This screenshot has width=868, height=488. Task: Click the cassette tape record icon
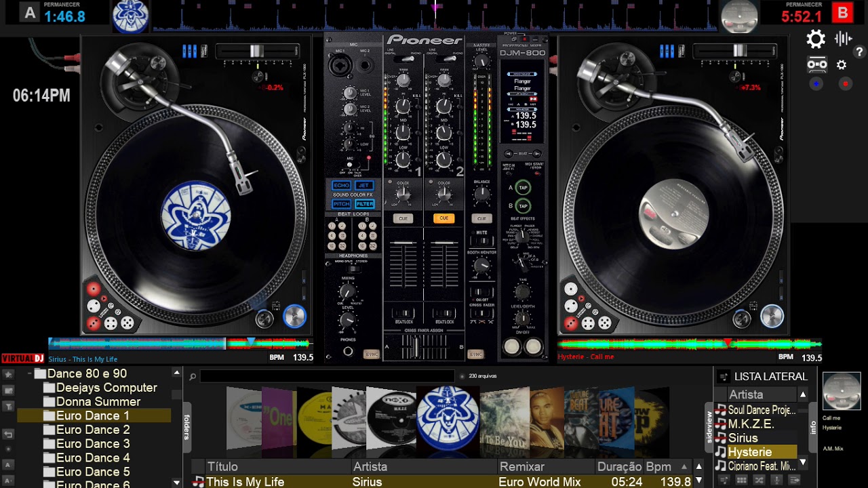(x=816, y=65)
